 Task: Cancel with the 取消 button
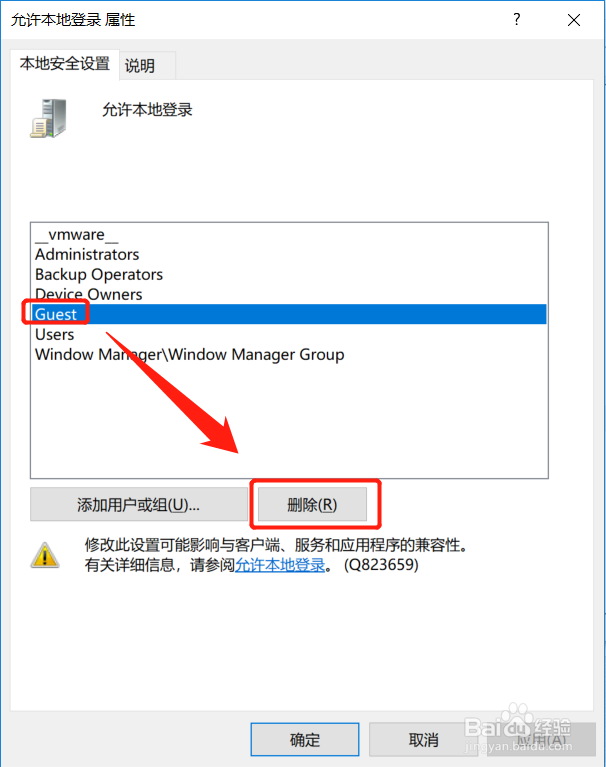[x=423, y=740]
